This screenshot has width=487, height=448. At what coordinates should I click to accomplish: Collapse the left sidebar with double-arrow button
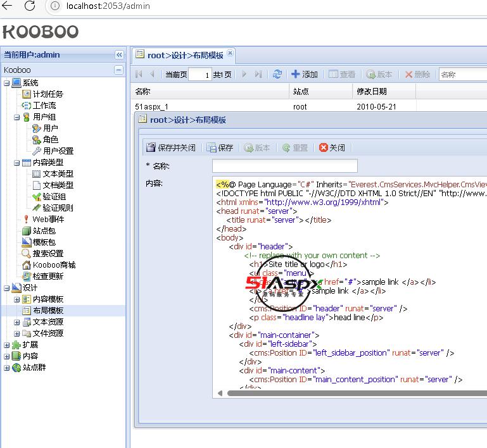coord(118,54)
